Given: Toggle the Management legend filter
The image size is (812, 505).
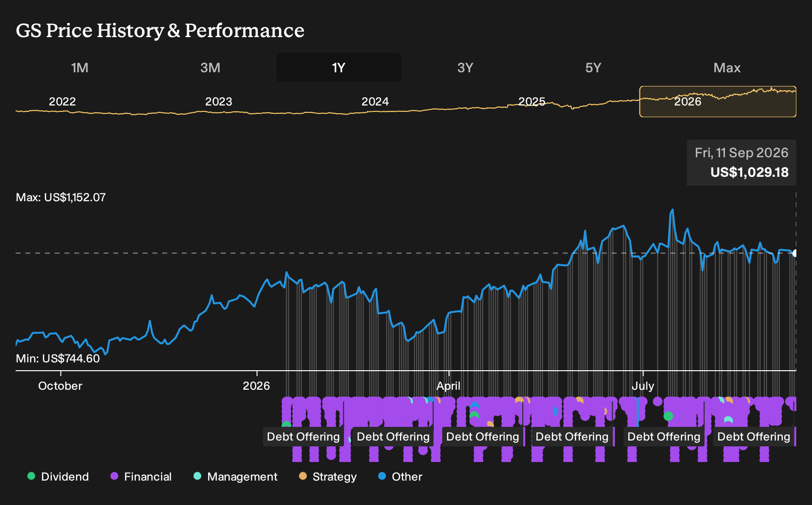Looking at the screenshot, I should pos(235,476).
